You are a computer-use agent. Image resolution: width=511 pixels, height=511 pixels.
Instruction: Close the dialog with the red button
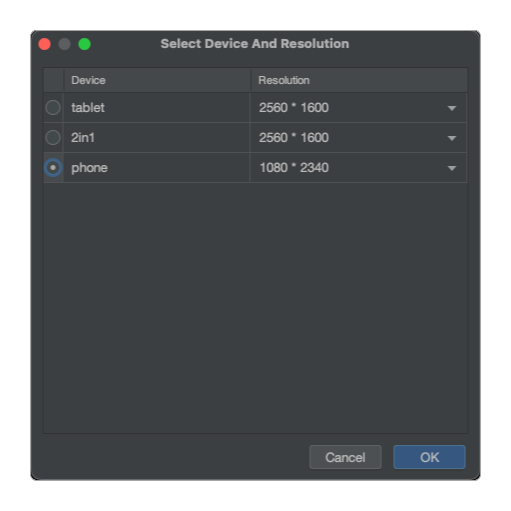(44, 44)
